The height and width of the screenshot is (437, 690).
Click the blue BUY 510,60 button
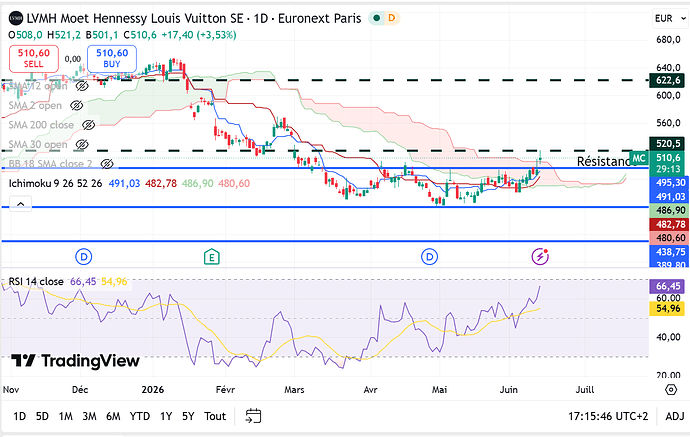tap(112, 59)
